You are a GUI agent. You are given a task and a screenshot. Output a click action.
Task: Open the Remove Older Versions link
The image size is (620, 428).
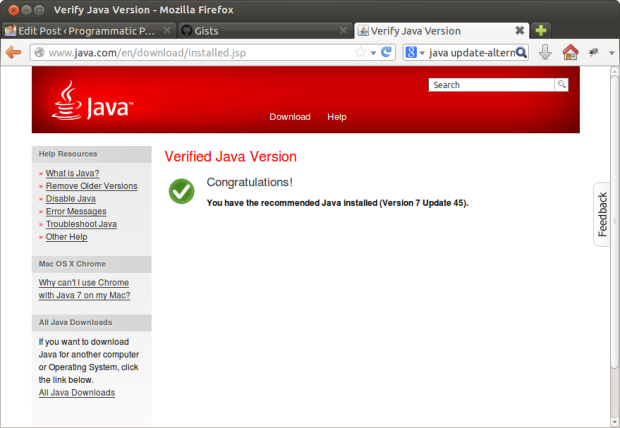(x=92, y=186)
